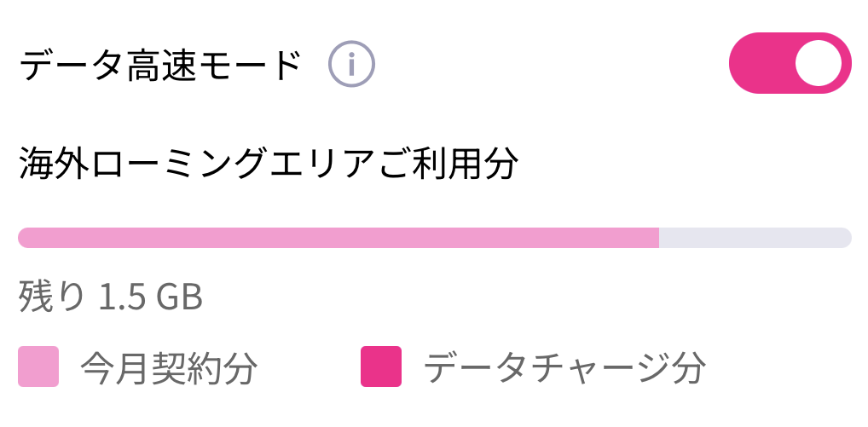Click the light pink 今月契約分 legend swatch

coord(38,366)
